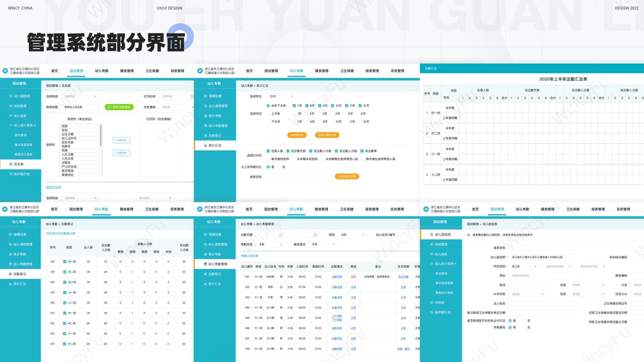The width and height of the screenshot is (644, 362).
Task: Click 统计汇总 chart icon in 统计汇总 screen sidebar
Action: pos(206,146)
